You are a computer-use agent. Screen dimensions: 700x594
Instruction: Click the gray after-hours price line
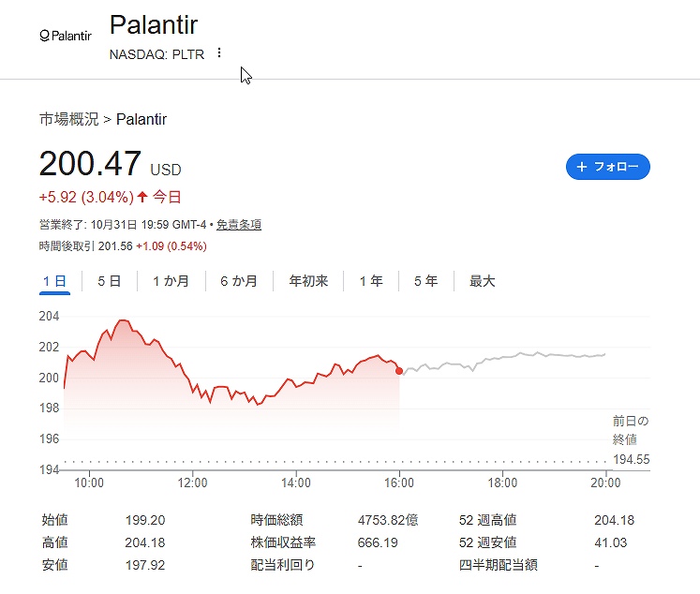[x=506, y=356]
